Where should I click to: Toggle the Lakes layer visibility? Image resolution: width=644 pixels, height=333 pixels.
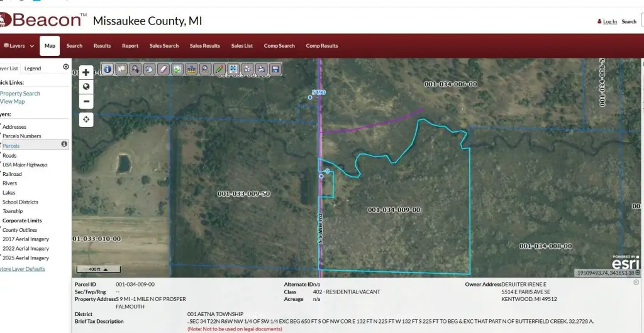(9, 193)
